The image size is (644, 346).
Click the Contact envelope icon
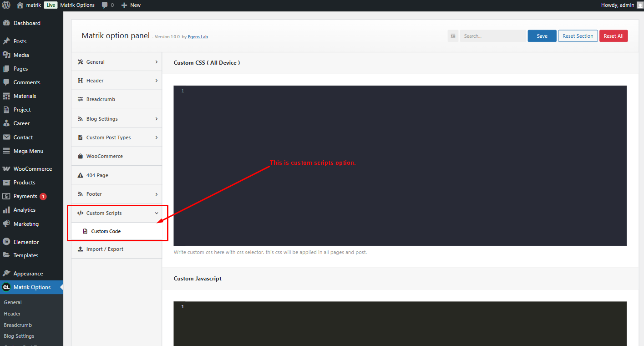(6, 137)
